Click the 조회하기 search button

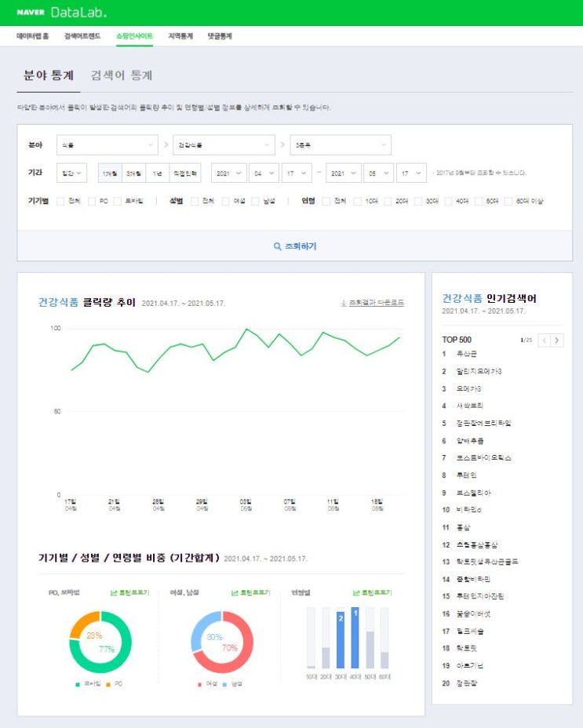295,246
